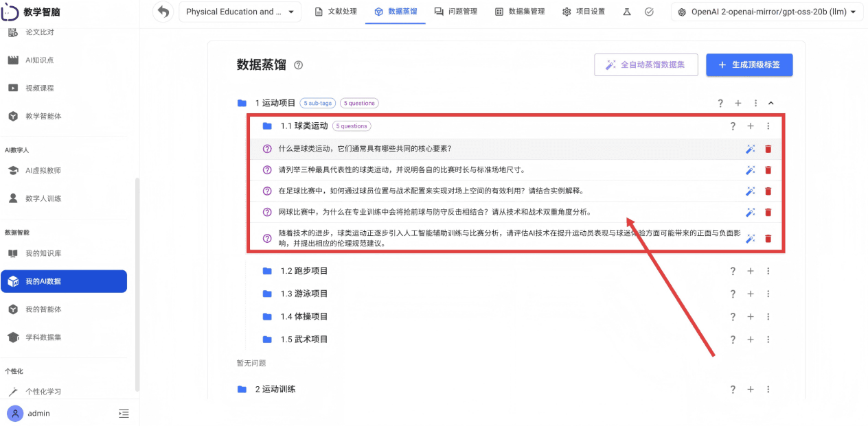This screenshot has height=426, width=868.
Task: Click the question icon on 1 运动项目 row
Action: (720, 103)
